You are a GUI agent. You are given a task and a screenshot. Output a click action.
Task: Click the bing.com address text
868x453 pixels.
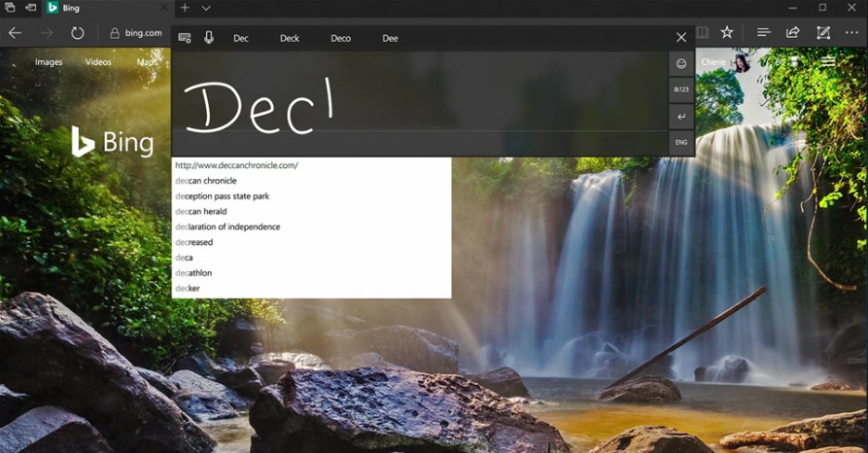(x=144, y=33)
